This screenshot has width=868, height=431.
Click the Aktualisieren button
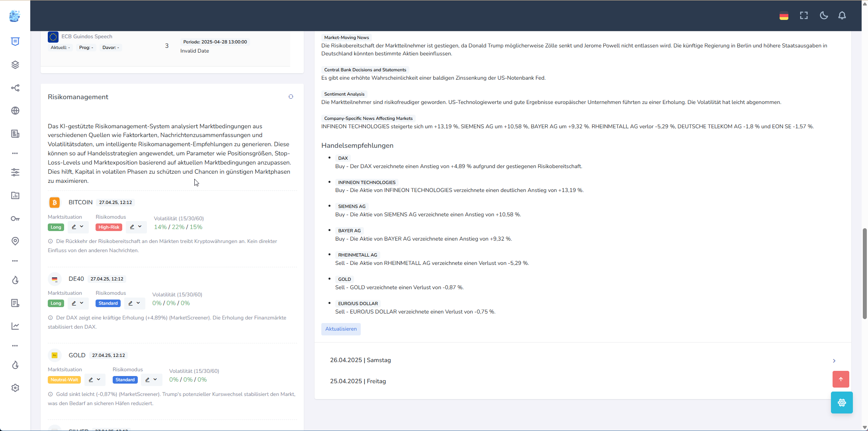(341, 329)
